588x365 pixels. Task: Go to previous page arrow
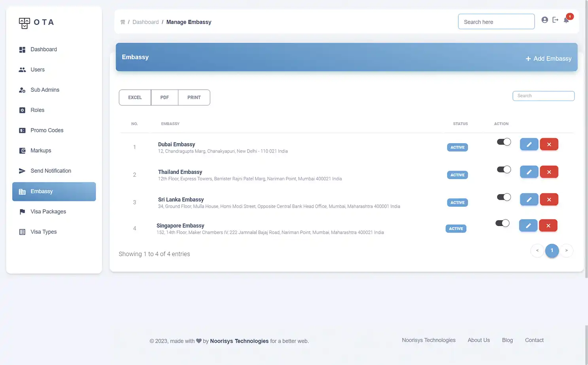(x=537, y=250)
